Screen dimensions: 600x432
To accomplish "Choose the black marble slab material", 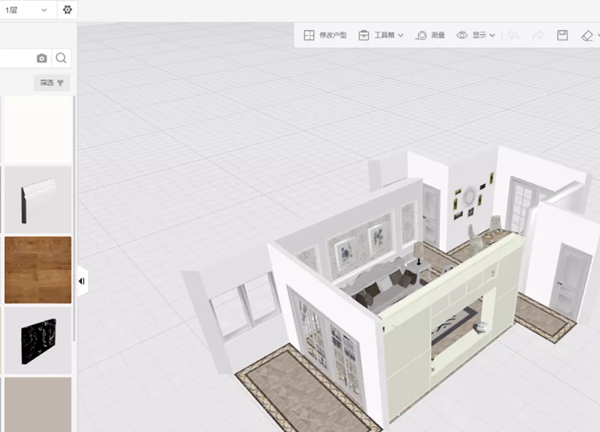I will pyautogui.click(x=38, y=340).
